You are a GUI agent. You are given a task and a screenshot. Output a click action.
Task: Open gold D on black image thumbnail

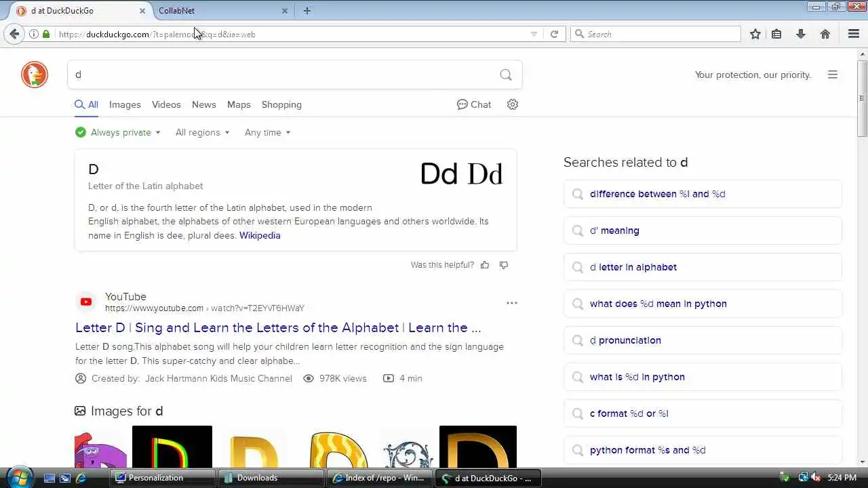point(478,447)
